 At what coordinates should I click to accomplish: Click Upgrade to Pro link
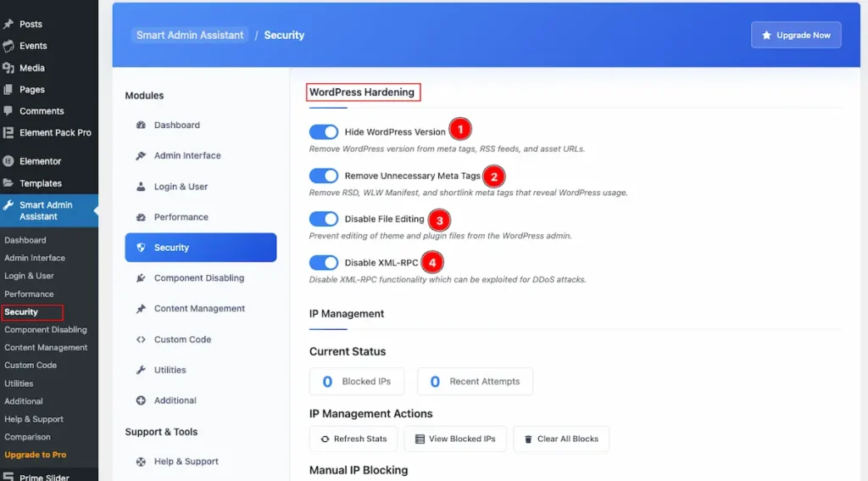click(x=36, y=455)
